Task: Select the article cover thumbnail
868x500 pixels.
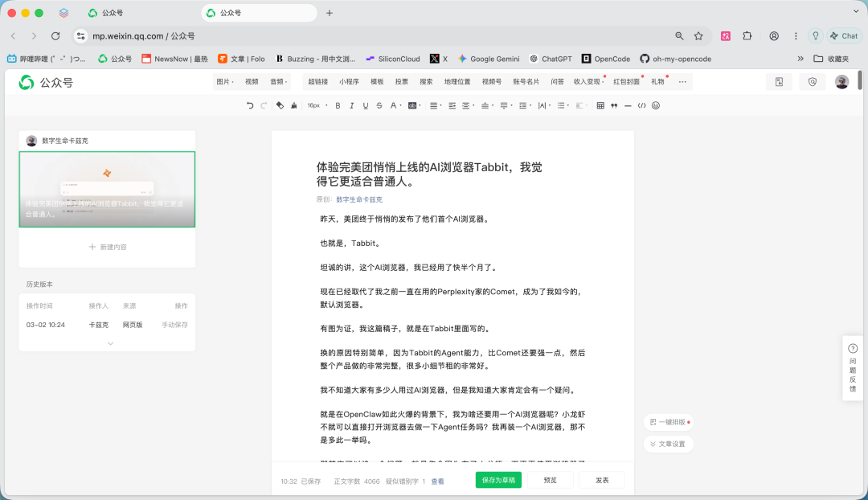Action: pos(107,189)
